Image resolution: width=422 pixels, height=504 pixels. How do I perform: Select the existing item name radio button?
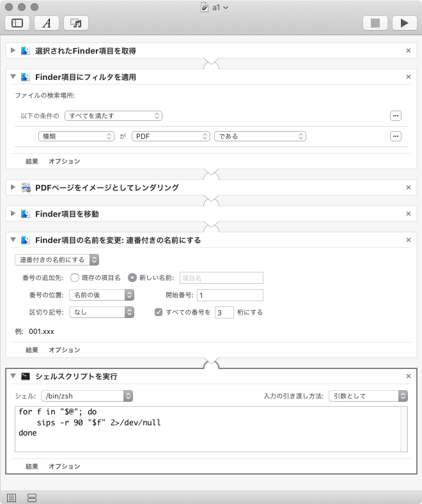(75, 278)
